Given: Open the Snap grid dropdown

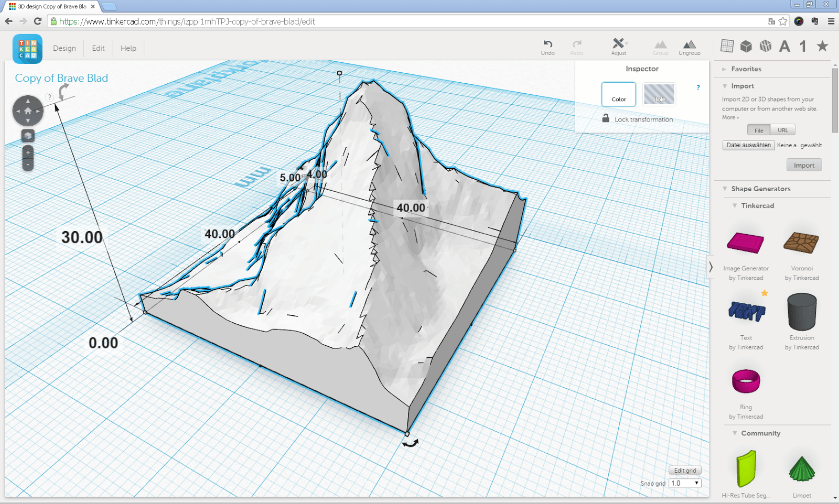Looking at the screenshot, I should tap(685, 483).
